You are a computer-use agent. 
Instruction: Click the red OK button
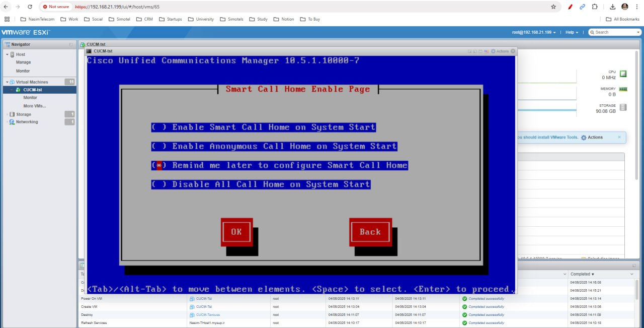pos(236,232)
